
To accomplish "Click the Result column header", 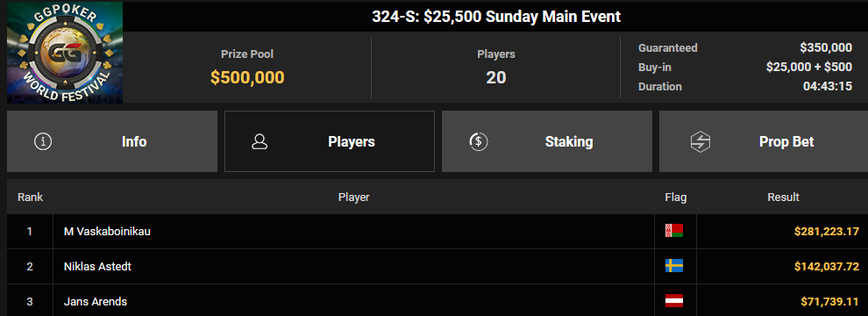I will tap(783, 197).
